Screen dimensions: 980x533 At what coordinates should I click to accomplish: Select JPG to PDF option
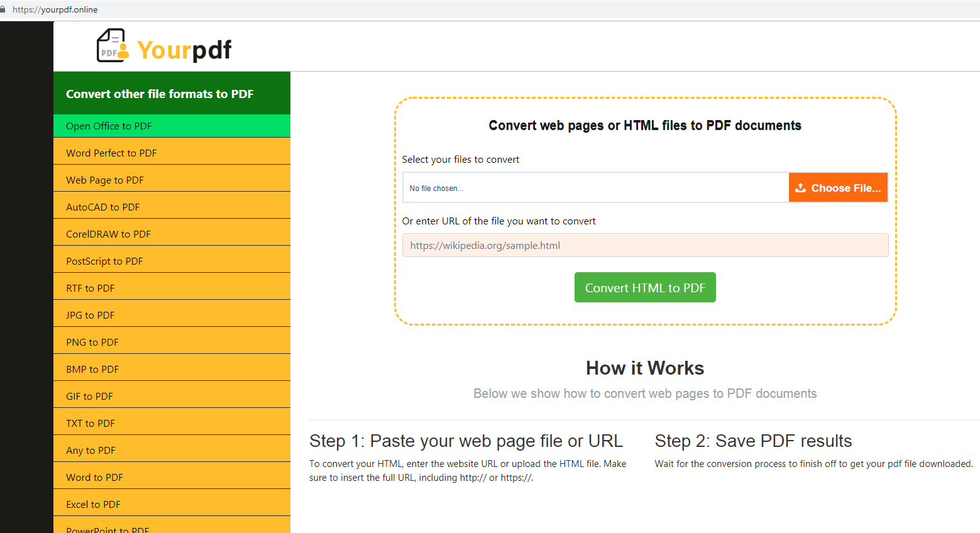pyautogui.click(x=172, y=315)
